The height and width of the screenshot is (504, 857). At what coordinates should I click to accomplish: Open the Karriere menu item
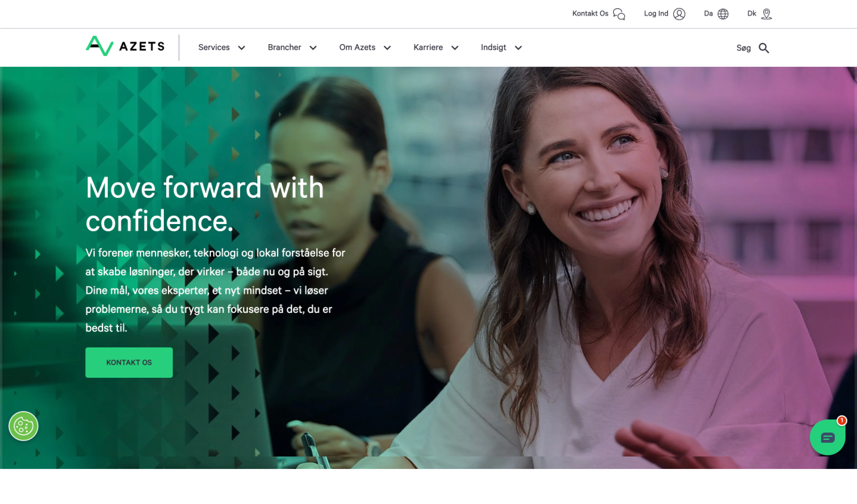click(x=428, y=47)
